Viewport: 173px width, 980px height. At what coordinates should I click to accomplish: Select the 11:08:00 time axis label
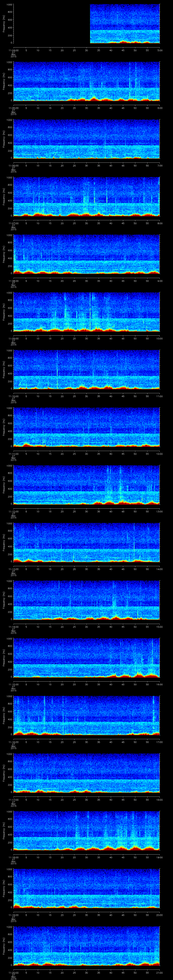13,281
